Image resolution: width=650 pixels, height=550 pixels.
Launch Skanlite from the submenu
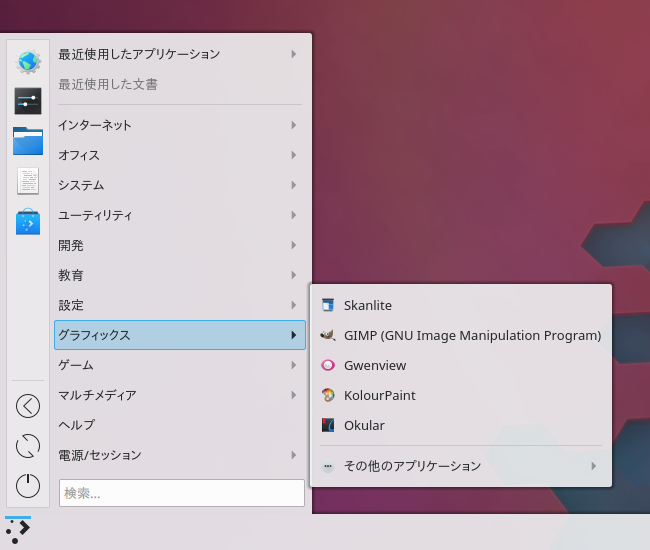point(461,305)
